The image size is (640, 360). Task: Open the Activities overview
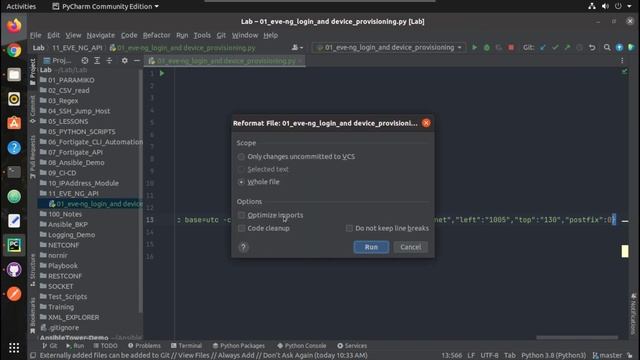(x=21, y=6)
